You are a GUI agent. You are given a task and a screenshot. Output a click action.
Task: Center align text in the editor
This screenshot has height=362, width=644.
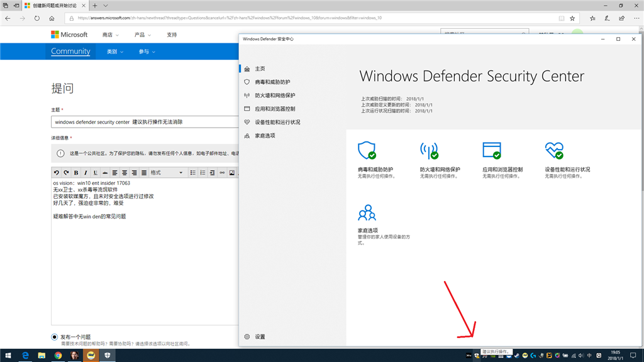pos(125,173)
